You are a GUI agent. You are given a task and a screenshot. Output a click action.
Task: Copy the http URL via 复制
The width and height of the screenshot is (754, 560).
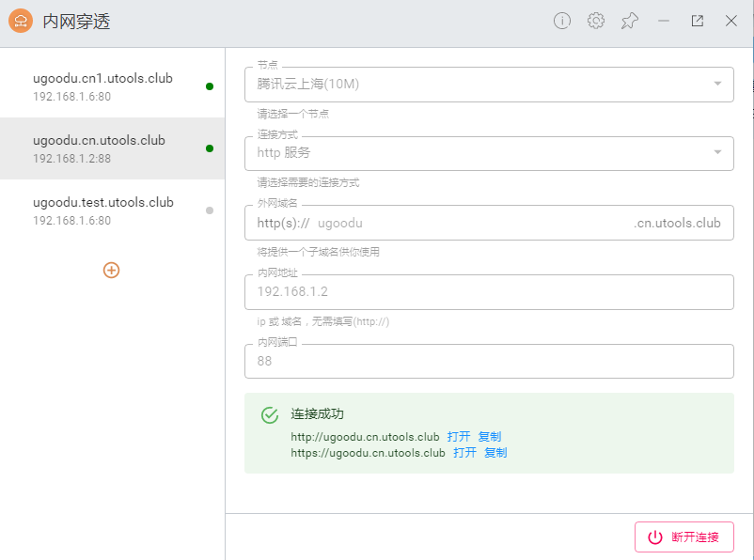(x=490, y=437)
